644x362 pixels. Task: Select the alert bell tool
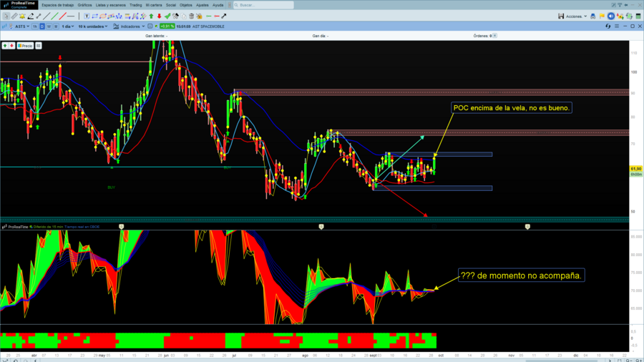click(x=22, y=16)
